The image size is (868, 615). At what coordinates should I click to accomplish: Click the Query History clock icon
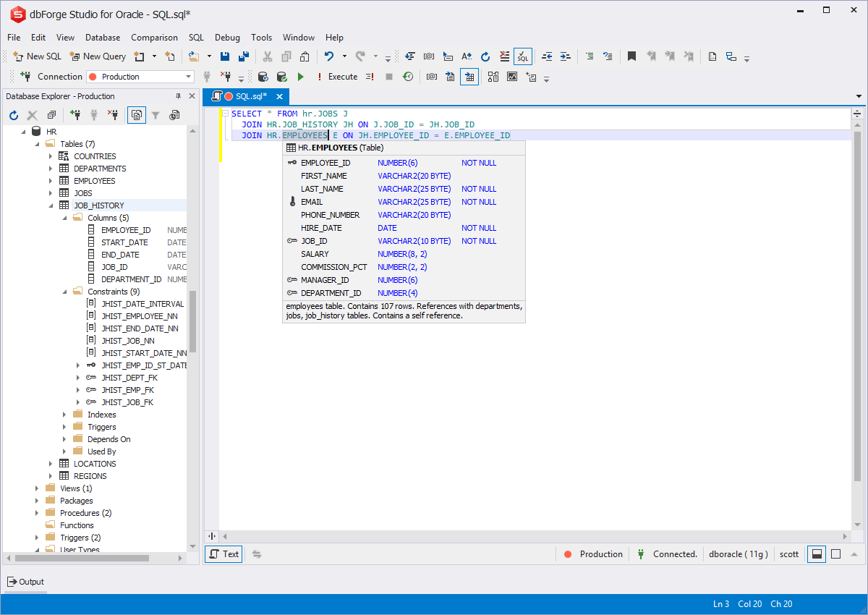point(408,77)
